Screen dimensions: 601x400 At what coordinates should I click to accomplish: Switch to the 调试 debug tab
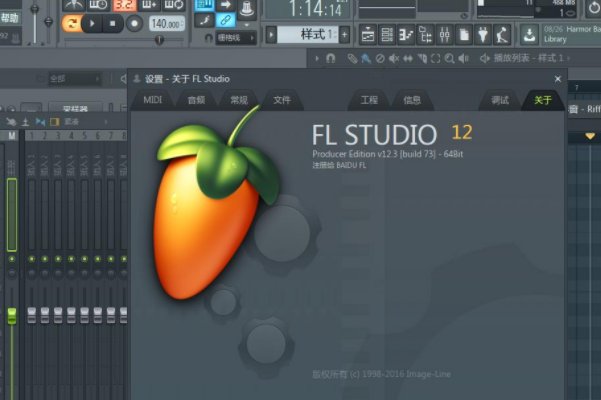pyautogui.click(x=500, y=100)
